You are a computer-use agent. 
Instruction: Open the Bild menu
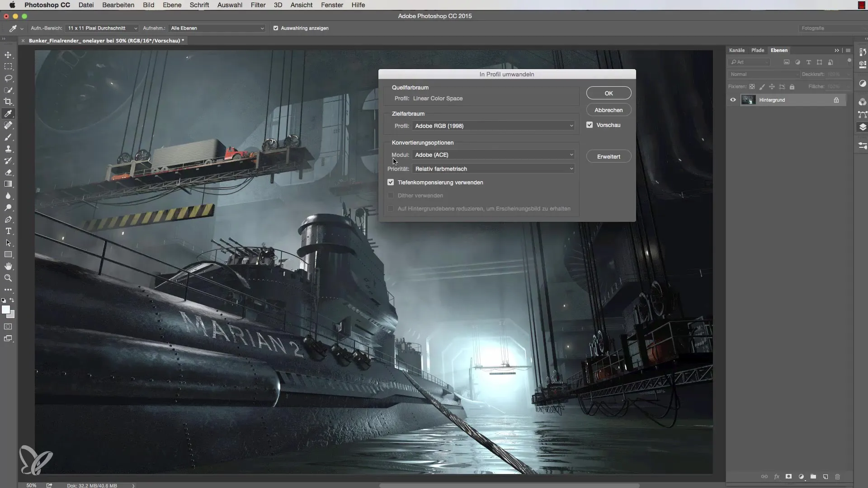148,5
